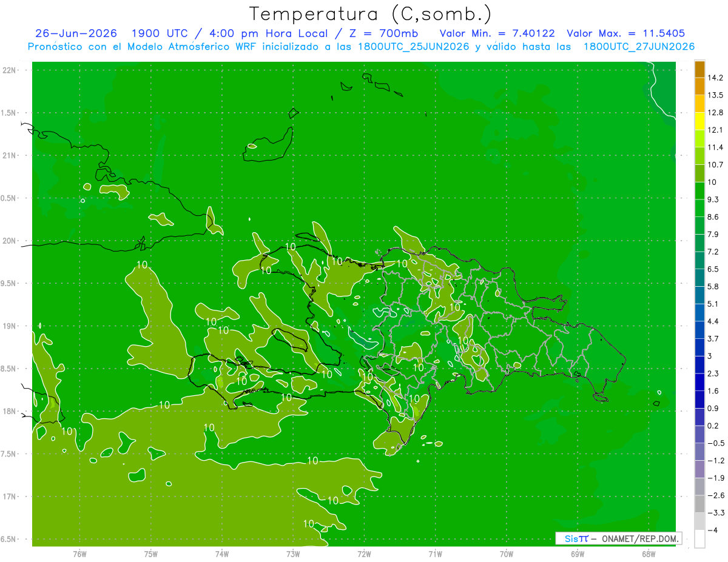Click the "3.7" legend value

pyautogui.click(x=714, y=339)
